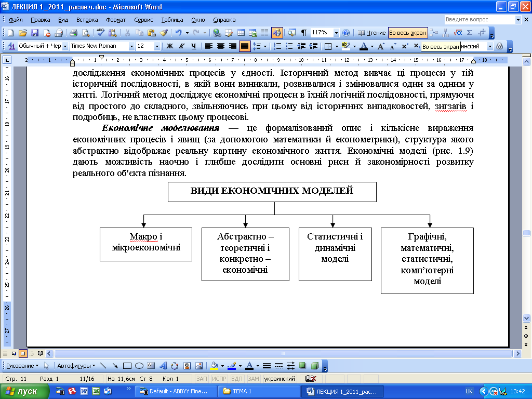Image resolution: width=532 pixels, height=399 pixels.
Task: Switch to the TEMA 1 folder window
Action: coord(259,391)
